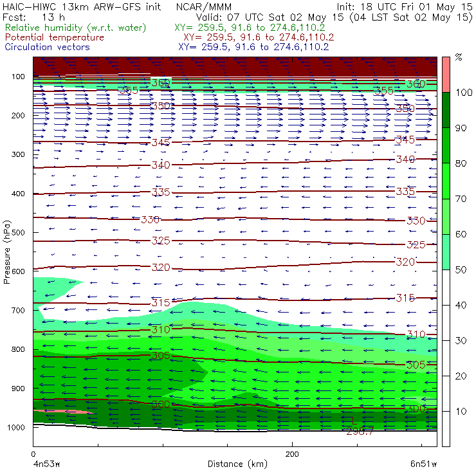Click the white 40–50% colorbar segment

point(446,288)
